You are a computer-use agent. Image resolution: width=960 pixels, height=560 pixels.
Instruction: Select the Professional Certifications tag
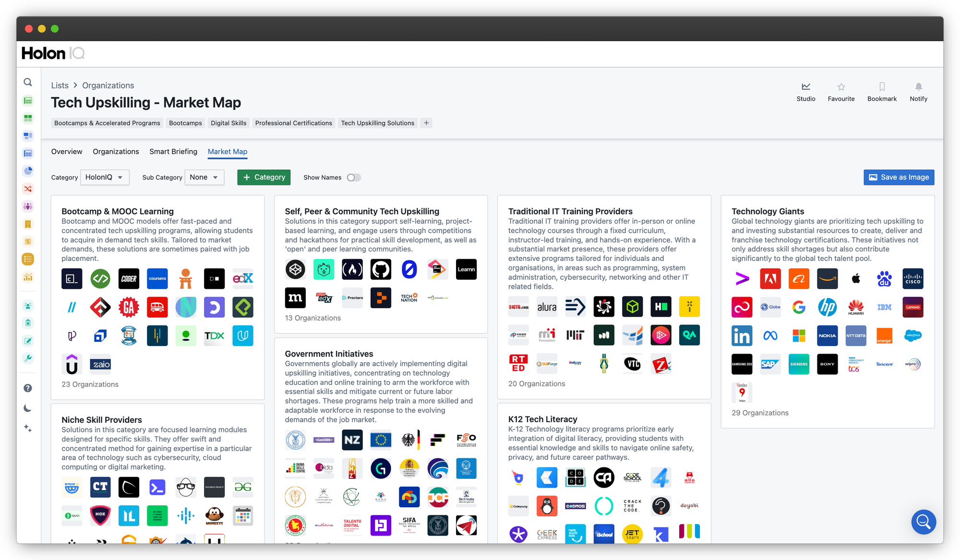point(293,123)
